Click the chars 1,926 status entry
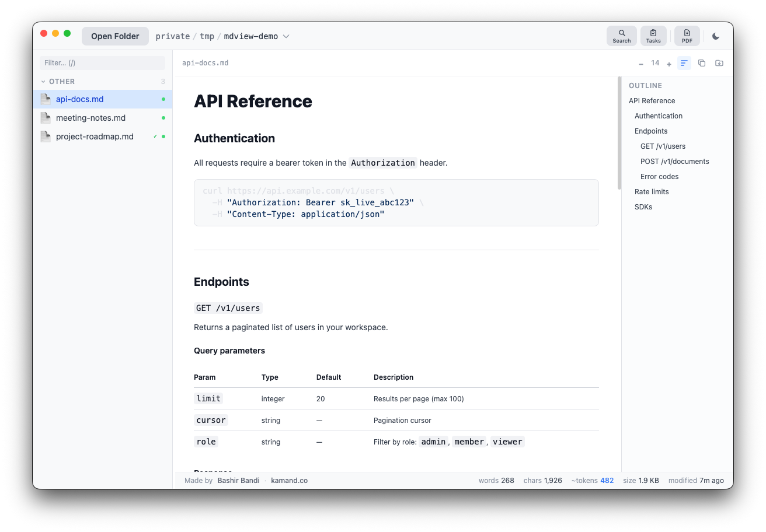The height and width of the screenshot is (532, 766). [x=543, y=481]
